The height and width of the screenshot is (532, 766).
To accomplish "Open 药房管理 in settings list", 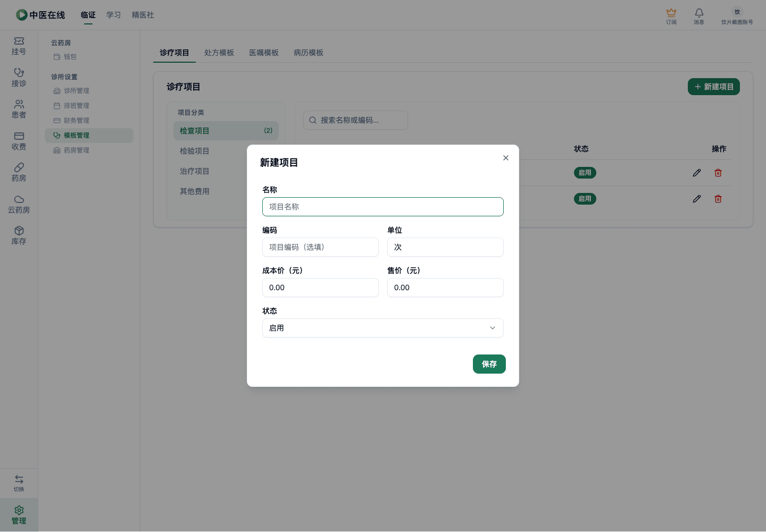I will 89,150.
